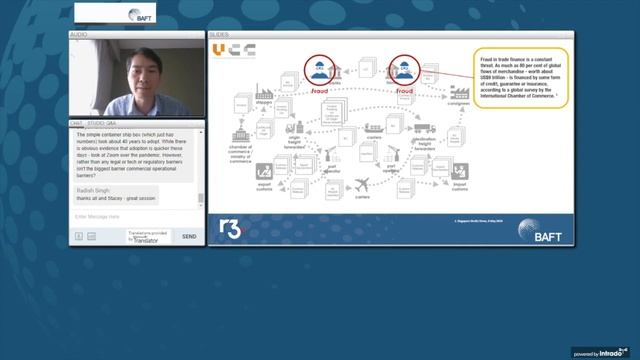Click the speaker video in AUDIO panel
This screenshot has width=640, height=360.
point(137,78)
